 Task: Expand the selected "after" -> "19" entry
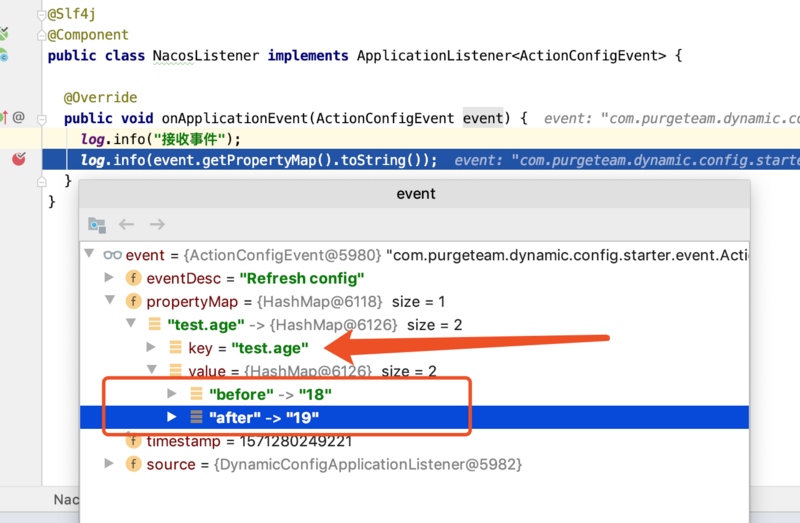point(172,417)
